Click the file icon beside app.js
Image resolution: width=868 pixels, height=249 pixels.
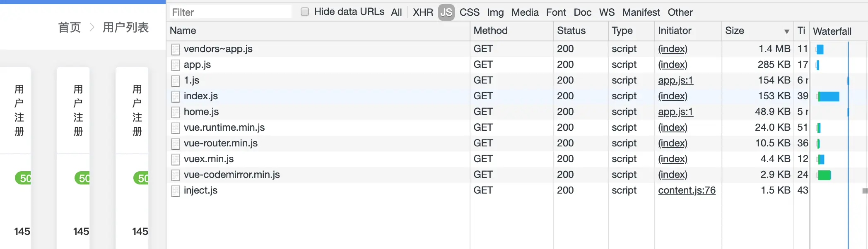point(176,65)
